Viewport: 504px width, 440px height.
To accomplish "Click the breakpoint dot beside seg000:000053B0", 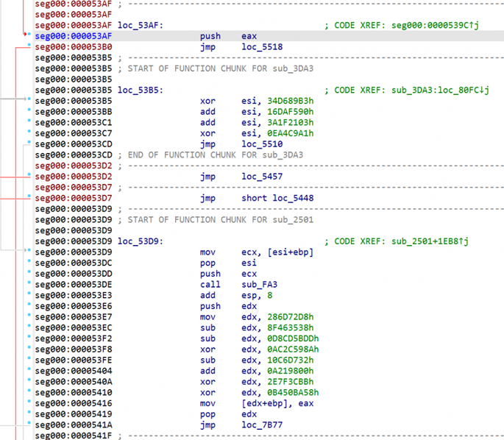I will 29,46.
